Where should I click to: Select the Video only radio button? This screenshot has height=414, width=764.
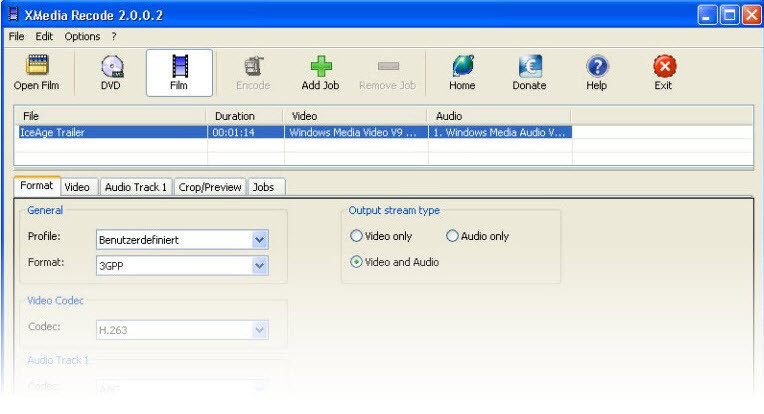tap(357, 237)
